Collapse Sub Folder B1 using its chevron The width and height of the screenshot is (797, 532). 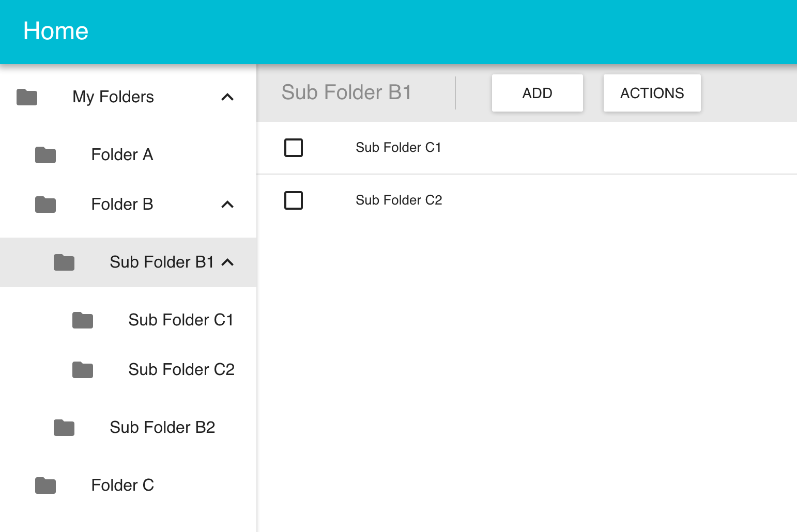[x=227, y=262]
